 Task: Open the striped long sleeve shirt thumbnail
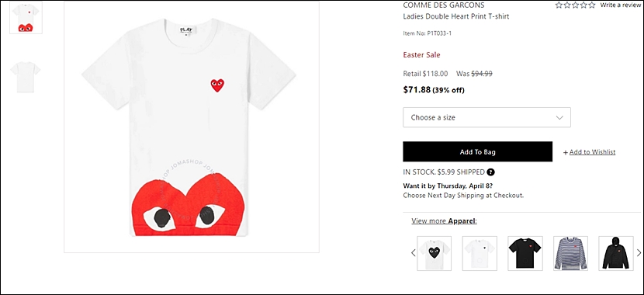[570, 253]
